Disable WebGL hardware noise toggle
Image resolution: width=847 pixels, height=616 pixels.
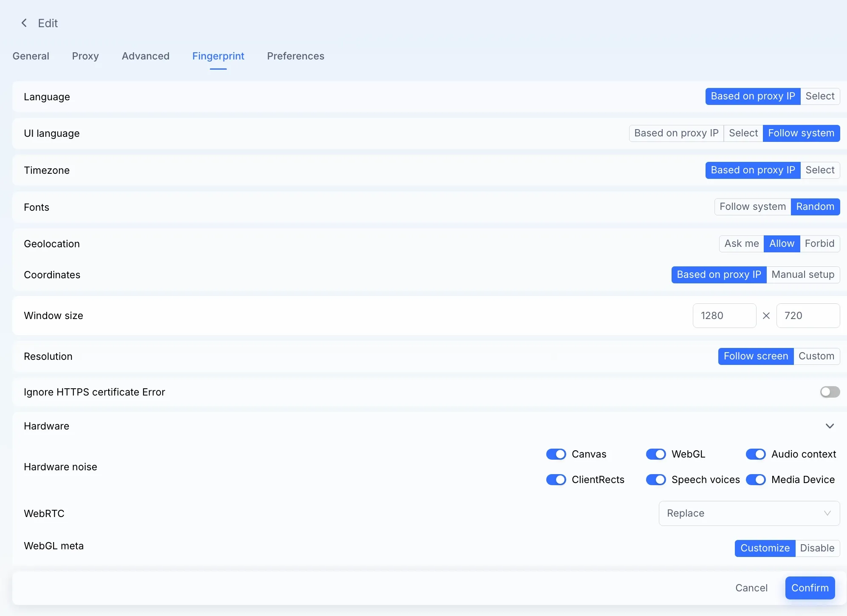point(656,454)
